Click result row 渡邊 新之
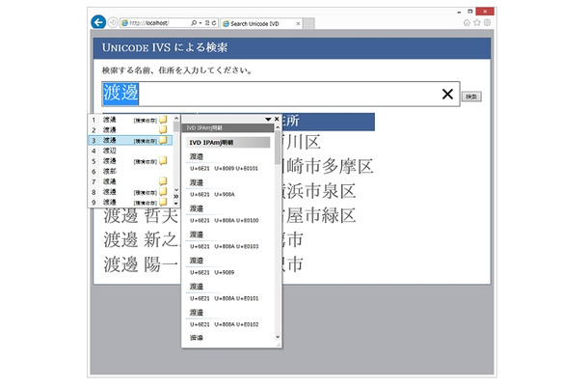This screenshot has width=588, height=386. [141, 240]
